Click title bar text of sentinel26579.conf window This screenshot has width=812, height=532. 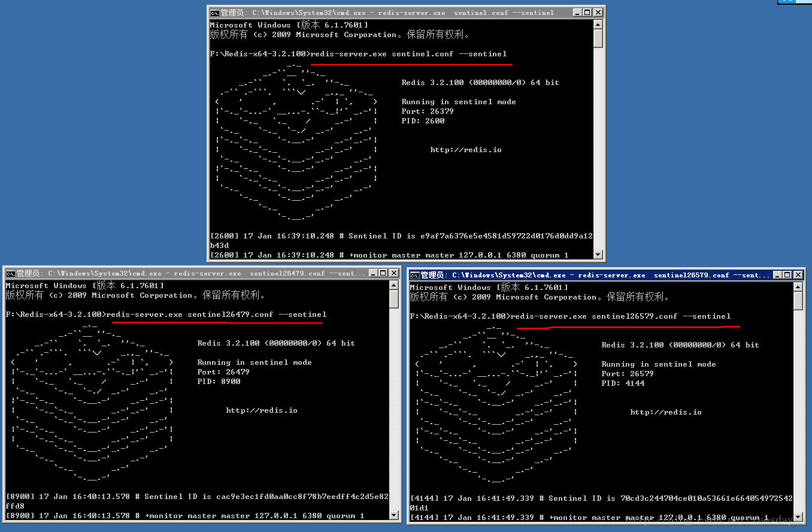[x=594, y=275]
